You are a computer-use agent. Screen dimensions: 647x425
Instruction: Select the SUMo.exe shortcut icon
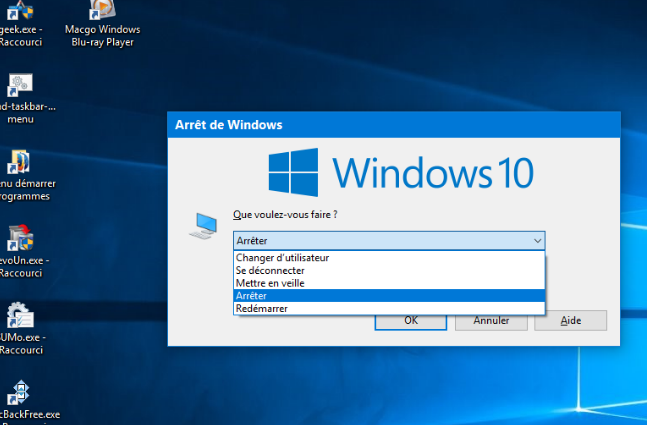(20, 315)
